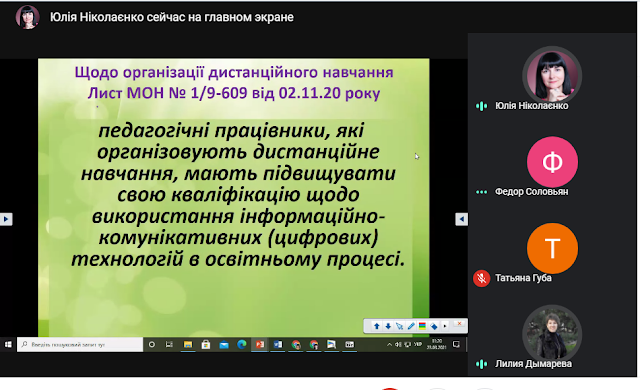The width and height of the screenshot is (640, 390).
Task: Switch to PowerPoint on the taskbar
Action: tap(260, 345)
